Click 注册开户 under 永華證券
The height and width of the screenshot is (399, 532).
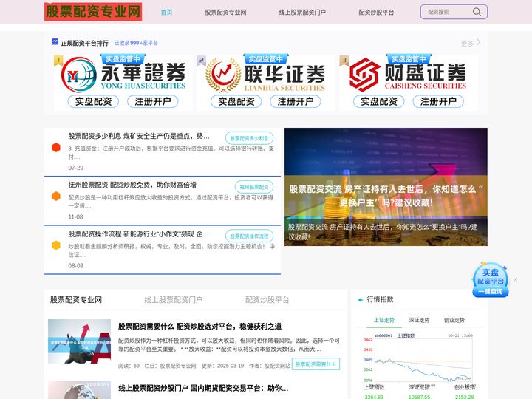(x=153, y=101)
